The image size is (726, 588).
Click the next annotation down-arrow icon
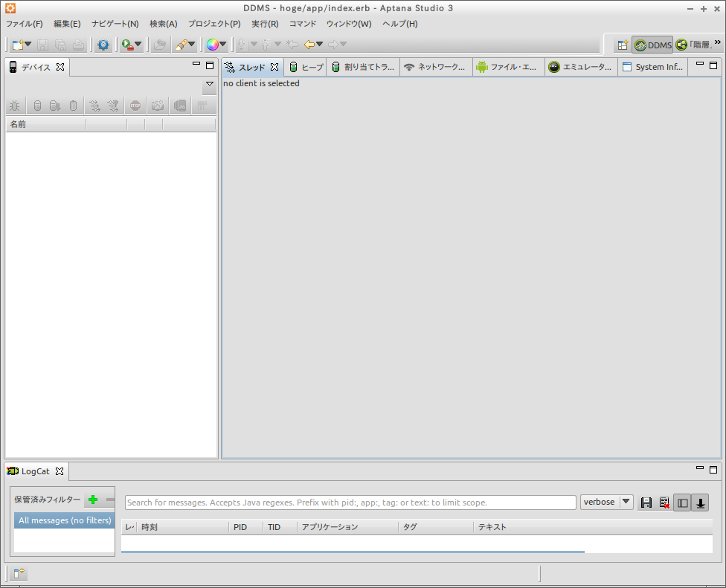pyautogui.click(x=242, y=45)
